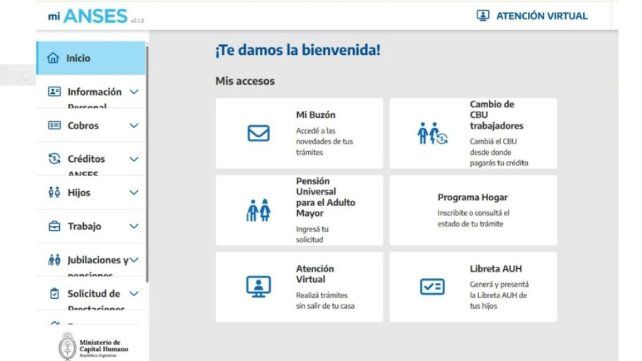Open the Trabajo menu label

(x=84, y=226)
